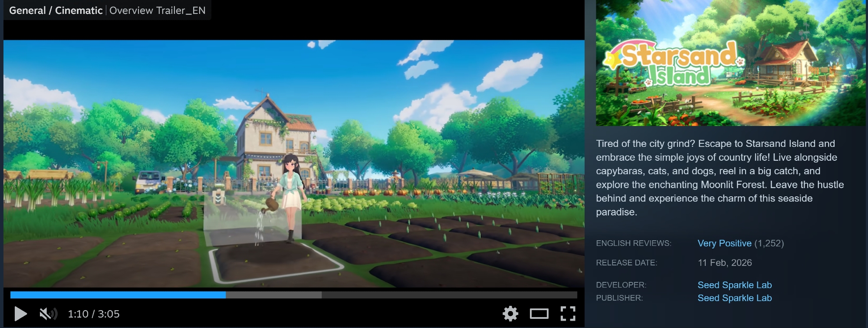This screenshot has width=868, height=328.
Task: Click the 11 Feb, 2026 release date
Action: coord(725,263)
